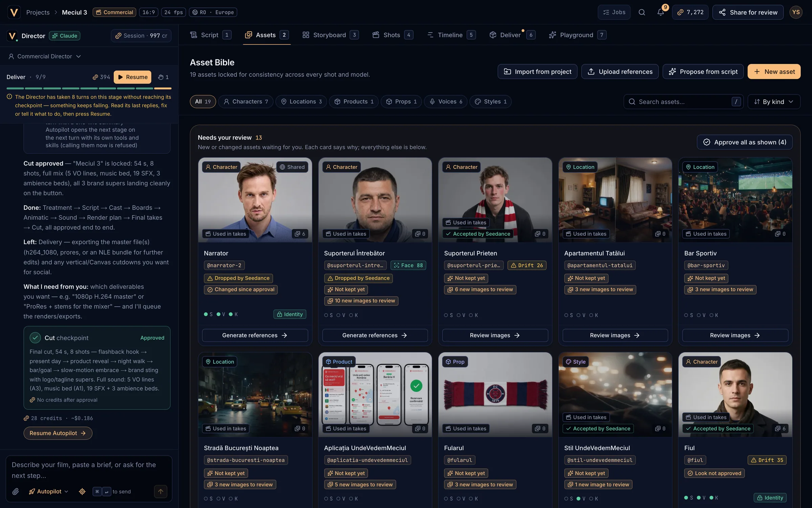This screenshot has width=812, height=508.
Task: Send message with the up-arrow button
Action: [160, 491]
